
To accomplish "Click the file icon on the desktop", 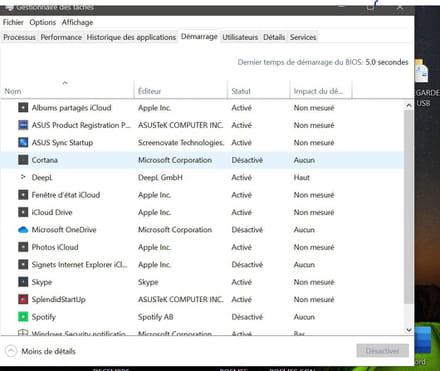I will [x=422, y=70].
